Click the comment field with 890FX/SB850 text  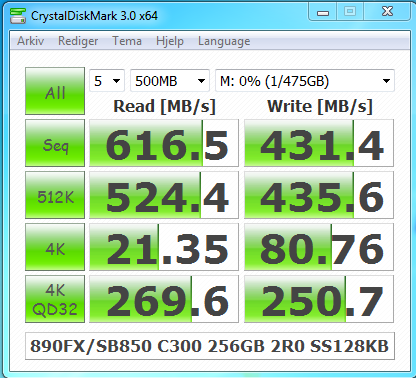point(210,346)
